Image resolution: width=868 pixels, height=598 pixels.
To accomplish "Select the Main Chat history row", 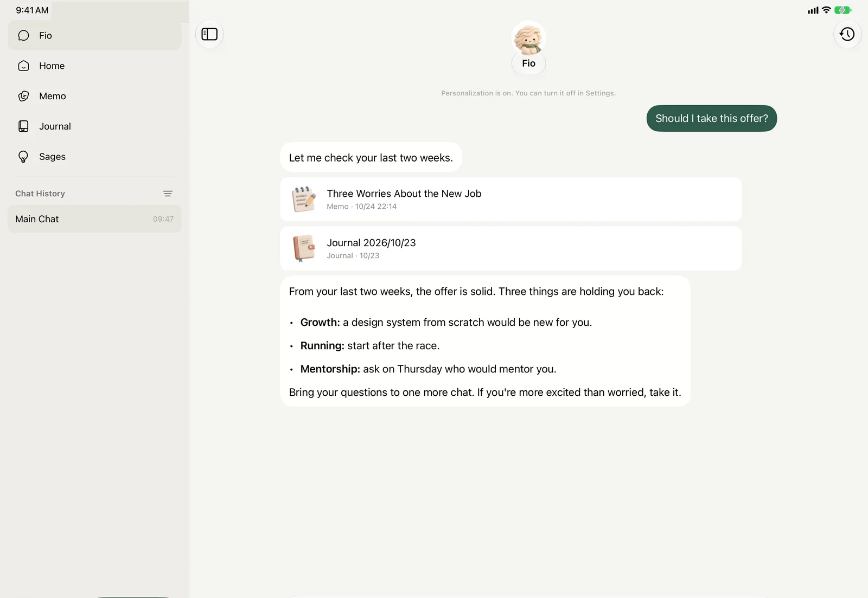I will (94, 219).
